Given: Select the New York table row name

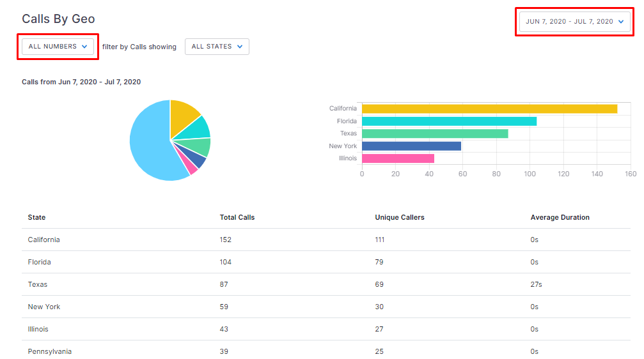Looking at the screenshot, I should (x=44, y=307).
